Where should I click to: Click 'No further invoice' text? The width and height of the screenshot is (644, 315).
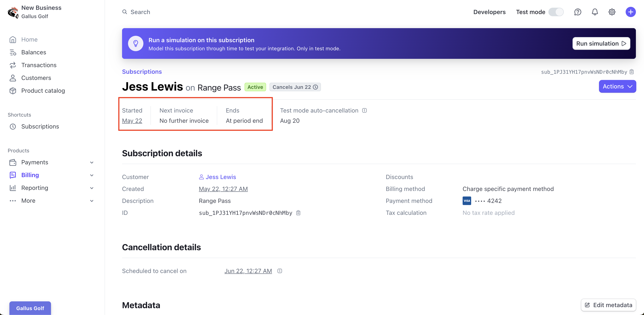coord(184,121)
